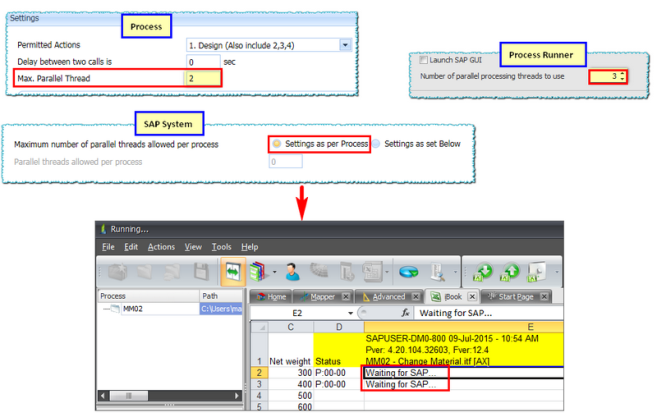The height and width of the screenshot is (417, 657).
Task: Close the Advanced tab
Action: point(416,297)
